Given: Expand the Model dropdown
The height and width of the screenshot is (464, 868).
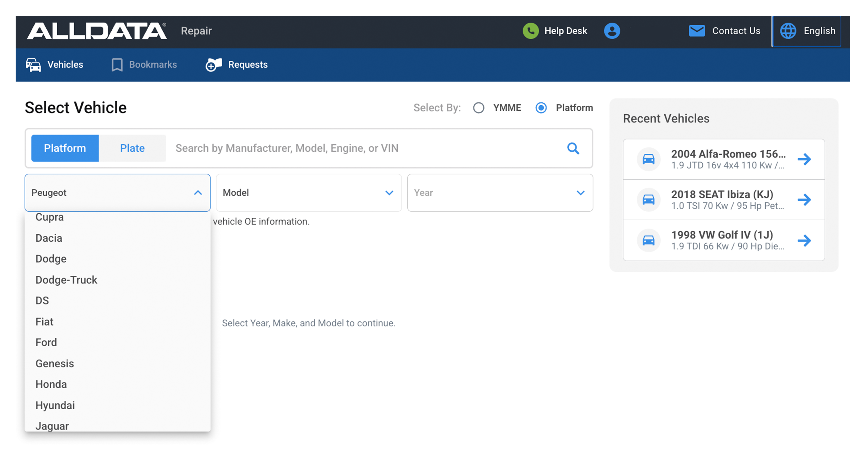Looking at the screenshot, I should (309, 193).
